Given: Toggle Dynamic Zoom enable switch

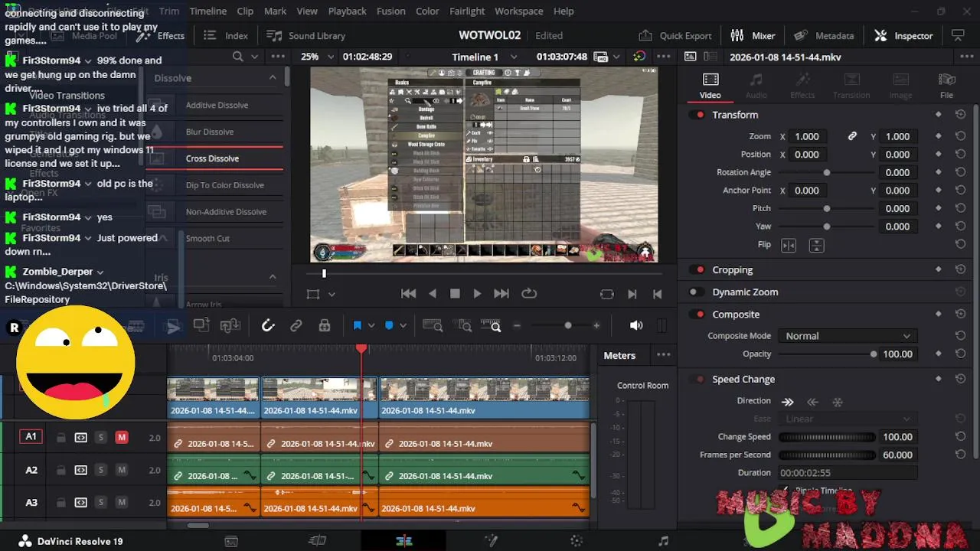Looking at the screenshot, I should pyautogui.click(x=695, y=292).
